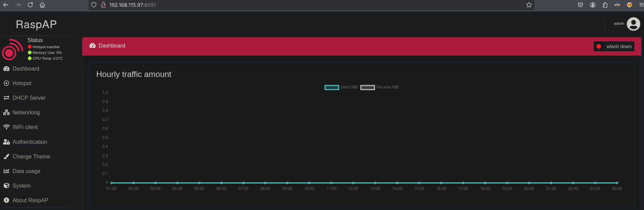Open the admin user avatar menu
Viewport: 644px width, 210px height.
[x=633, y=24]
